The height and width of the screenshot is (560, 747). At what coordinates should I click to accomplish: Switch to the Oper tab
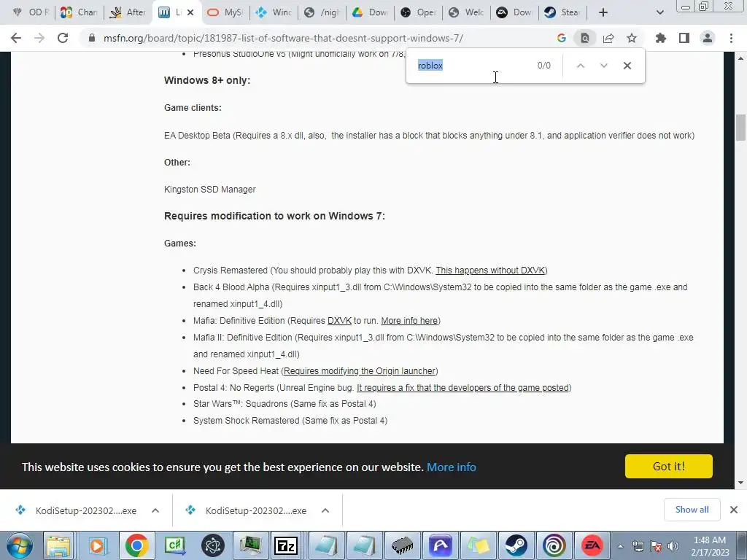(x=418, y=12)
